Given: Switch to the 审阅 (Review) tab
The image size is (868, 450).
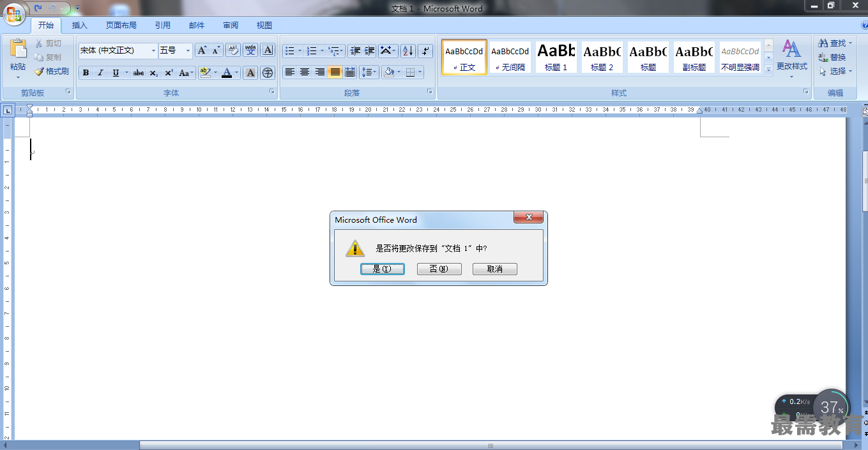Looking at the screenshot, I should 231,26.
